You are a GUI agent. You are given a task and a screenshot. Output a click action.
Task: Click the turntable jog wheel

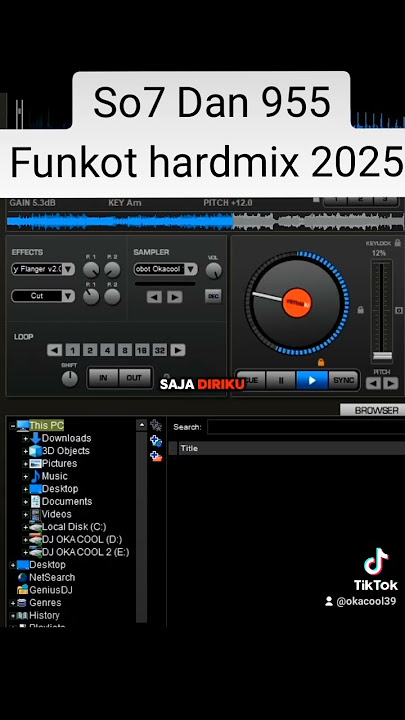tap(297, 303)
